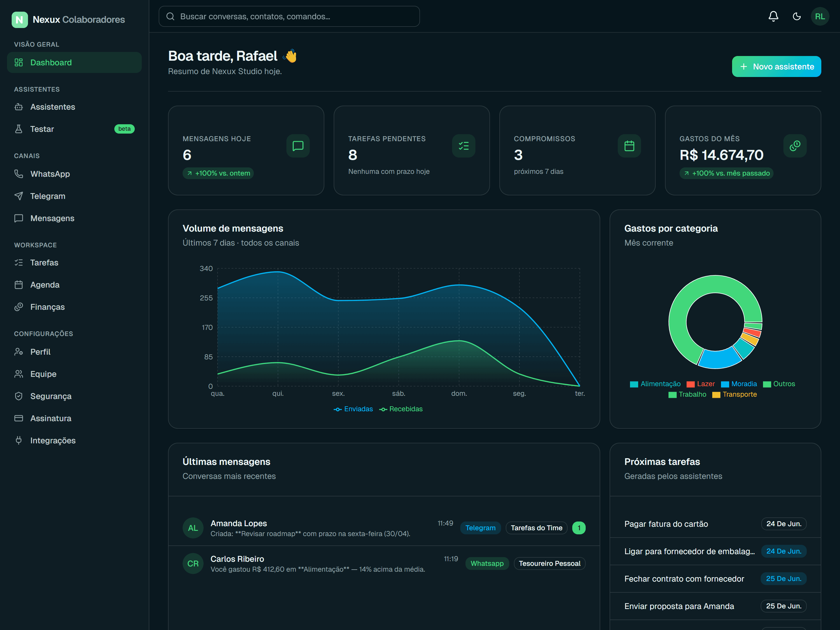Open Testar beta assistant page
The width and height of the screenshot is (840, 630).
click(74, 129)
